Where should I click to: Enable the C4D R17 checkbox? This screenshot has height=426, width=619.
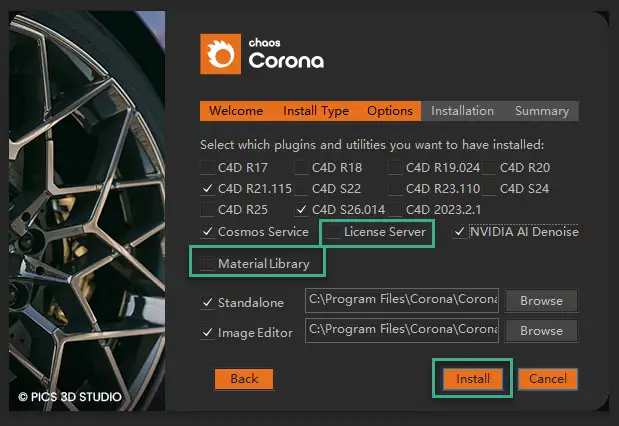[207, 167]
